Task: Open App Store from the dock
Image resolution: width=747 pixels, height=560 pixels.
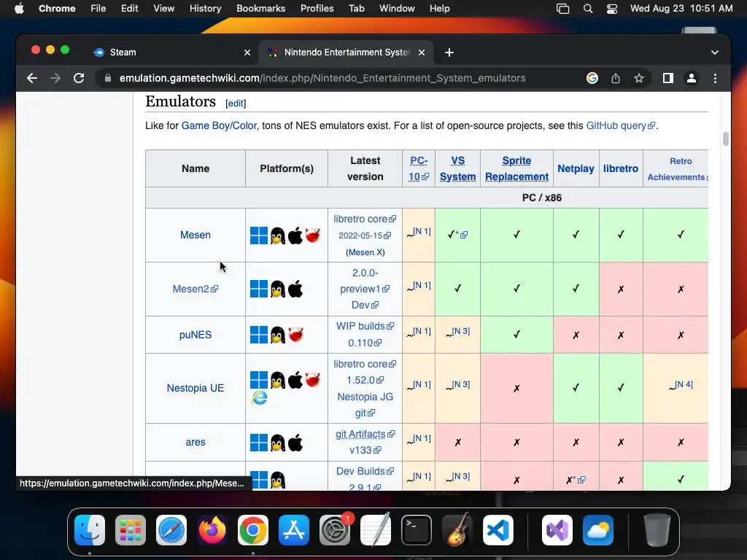Action: [x=294, y=530]
